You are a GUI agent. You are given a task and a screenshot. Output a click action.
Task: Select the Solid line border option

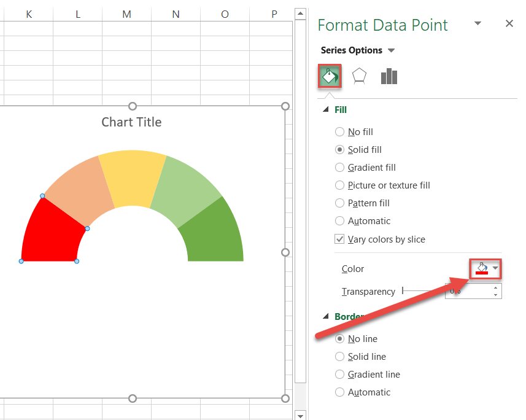coord(340,357)
